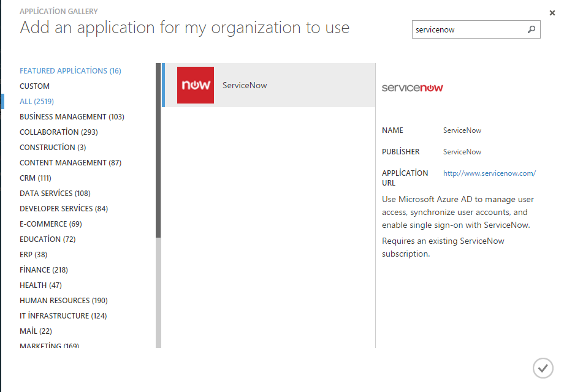This screenshot has height=392, width=564.
Task: Open CRM (111) category
Action: [x=36, y=178]
